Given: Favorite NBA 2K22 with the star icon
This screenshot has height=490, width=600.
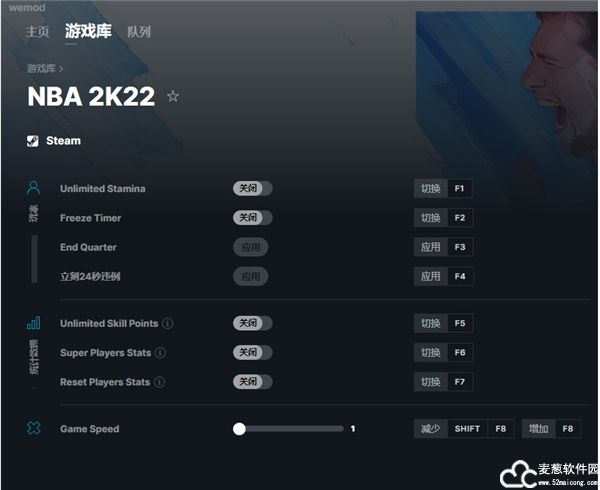Looking at the screenshot, I should tap(173, 96).
